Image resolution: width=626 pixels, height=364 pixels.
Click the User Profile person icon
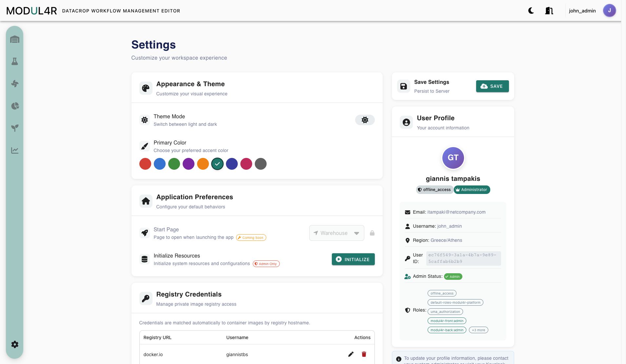(x=406, y=122)
